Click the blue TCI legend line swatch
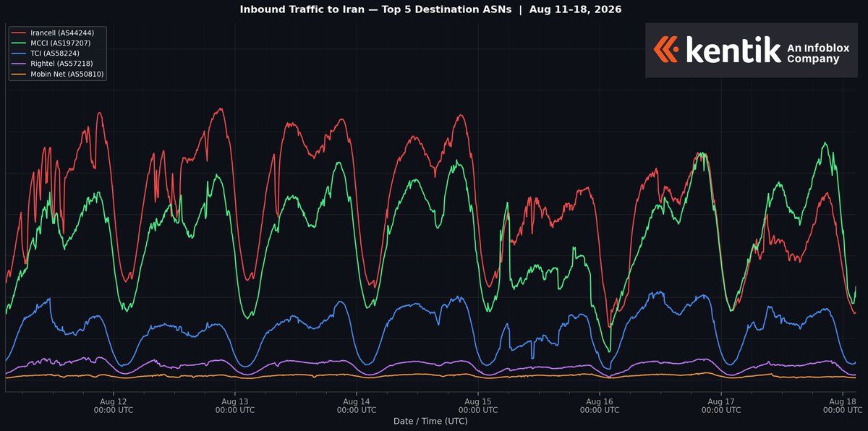This screenshot has width=868, height=431. click(x=20, y=54)
